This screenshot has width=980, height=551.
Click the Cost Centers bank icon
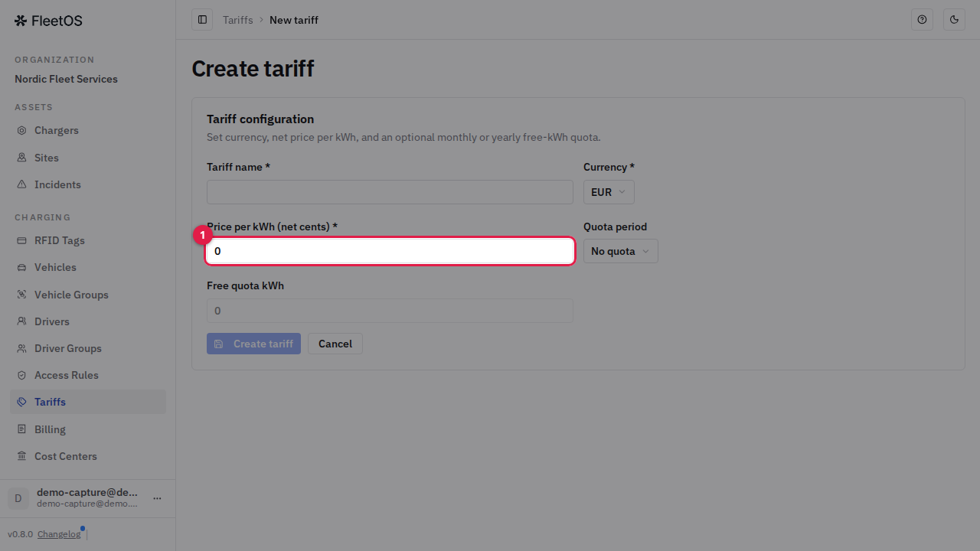coord(21,456)
